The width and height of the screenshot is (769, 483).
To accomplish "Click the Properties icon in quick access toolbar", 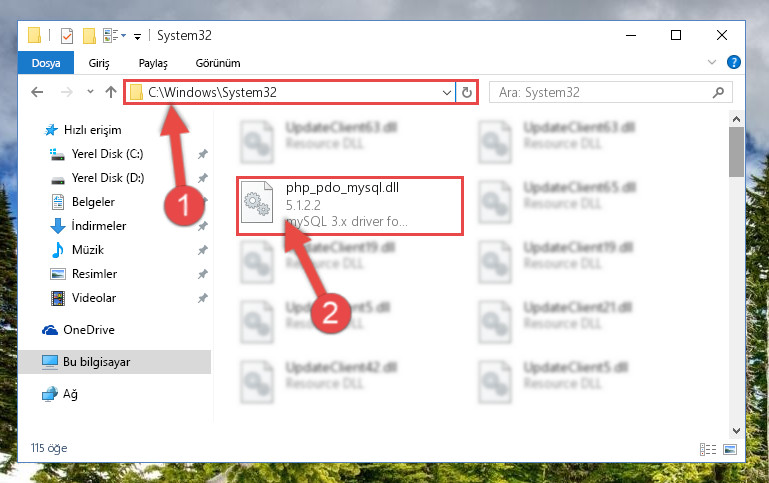I will click(67, 36).
